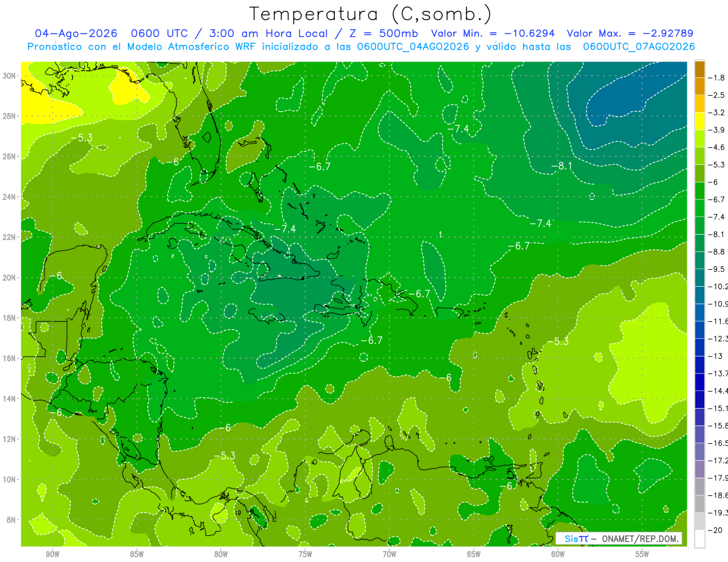Click the "-13" colorbar label
Screen dimensions: 728x562
click(x=715, y=356)
